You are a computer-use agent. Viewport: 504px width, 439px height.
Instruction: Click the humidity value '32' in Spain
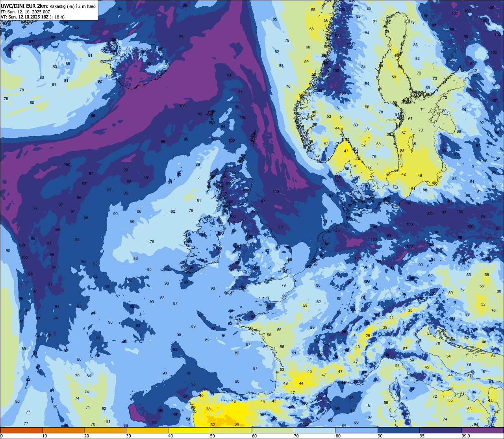(x=213, y=424)
